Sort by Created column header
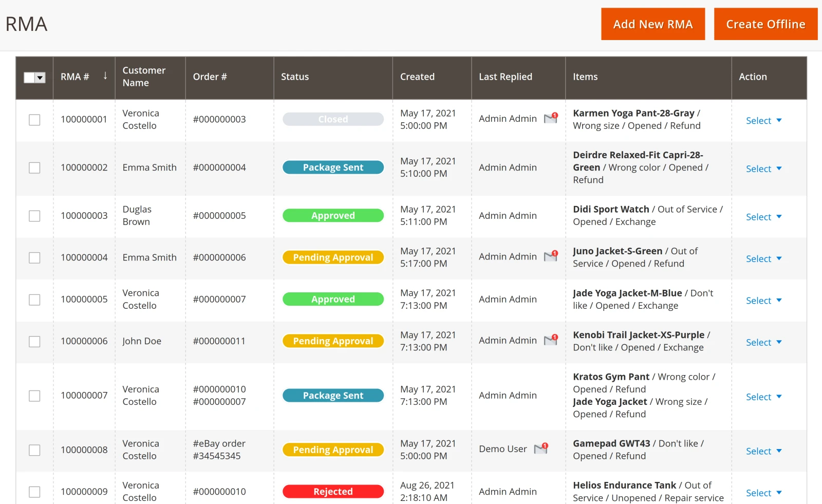822x504 pixels. (417, 77)
